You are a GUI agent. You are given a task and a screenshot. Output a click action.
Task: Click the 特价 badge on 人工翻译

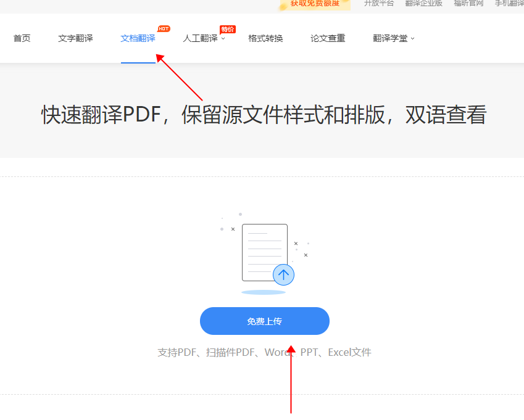[228, 30]
